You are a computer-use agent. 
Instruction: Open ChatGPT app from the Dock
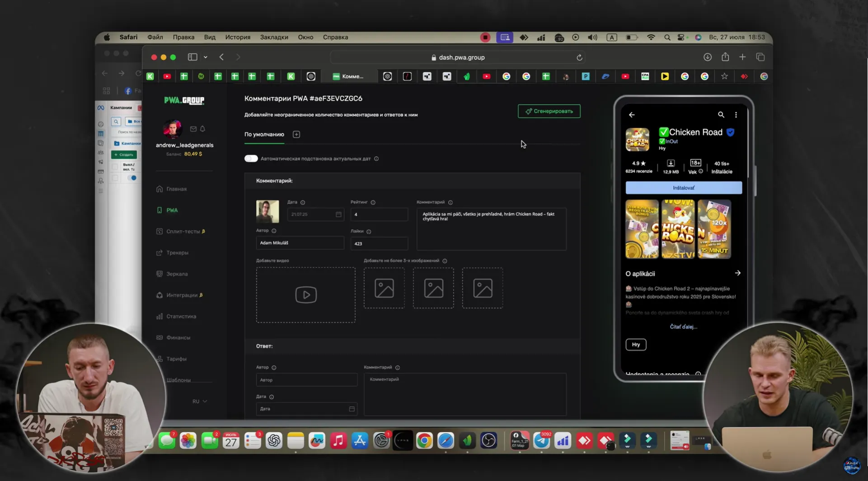click(274, 440)
